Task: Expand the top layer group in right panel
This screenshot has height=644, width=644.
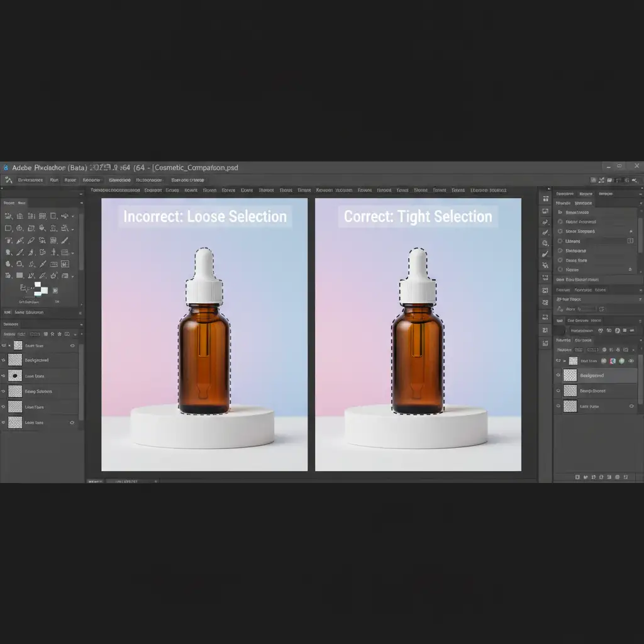Action: click(565, 361)
